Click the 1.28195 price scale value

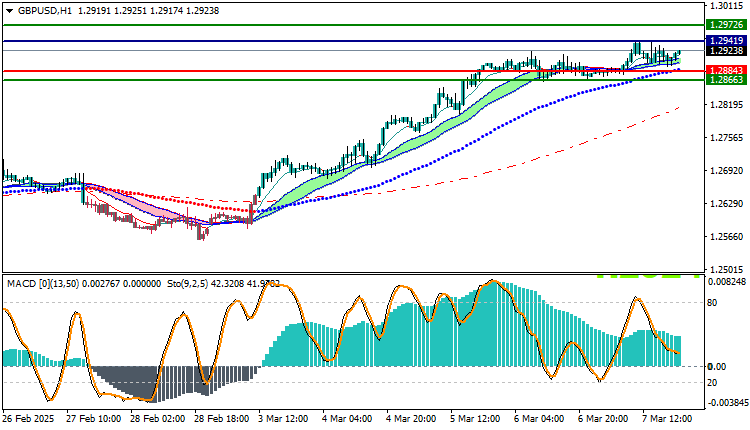[x=727, y=105]
